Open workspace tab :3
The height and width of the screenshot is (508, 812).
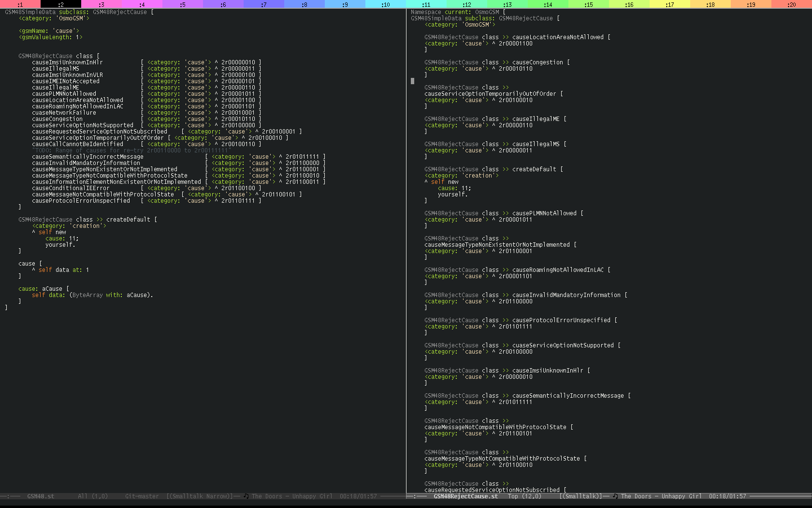tap(101, 4)
